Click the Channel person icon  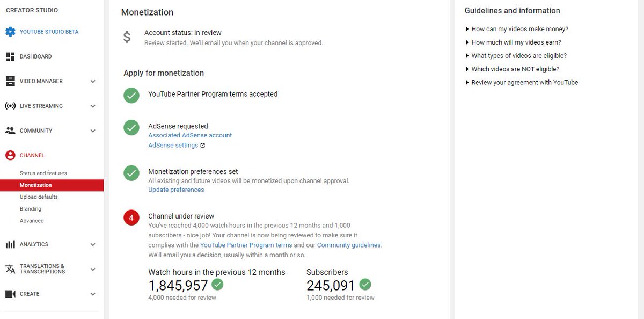click(10, 155)
